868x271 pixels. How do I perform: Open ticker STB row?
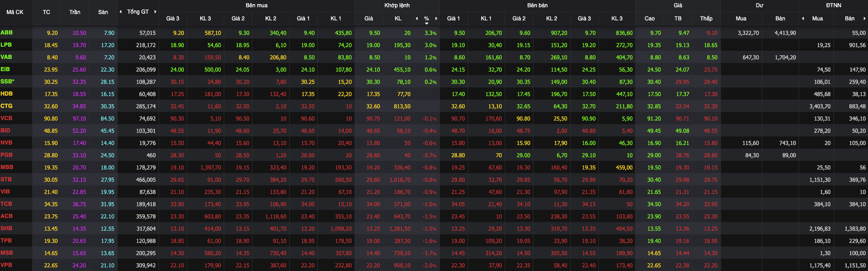point(6,179)
